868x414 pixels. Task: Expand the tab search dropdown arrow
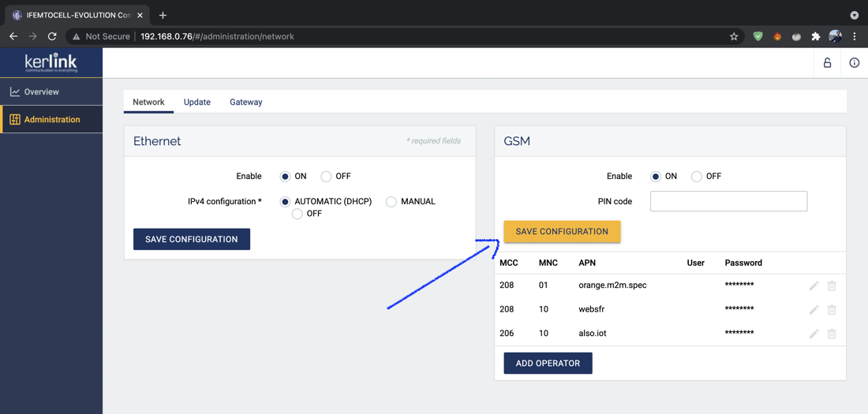(x=854, y=15)
